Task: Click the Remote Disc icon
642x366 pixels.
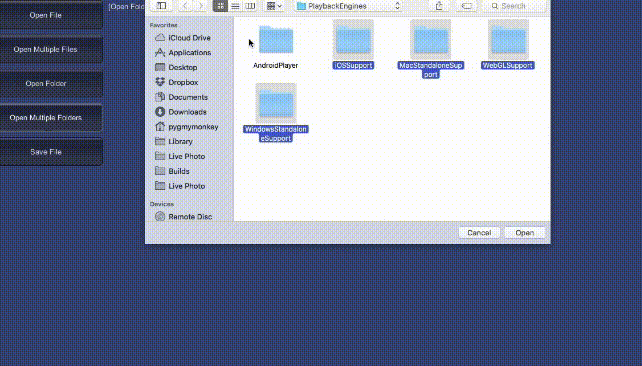Action: 160,217
